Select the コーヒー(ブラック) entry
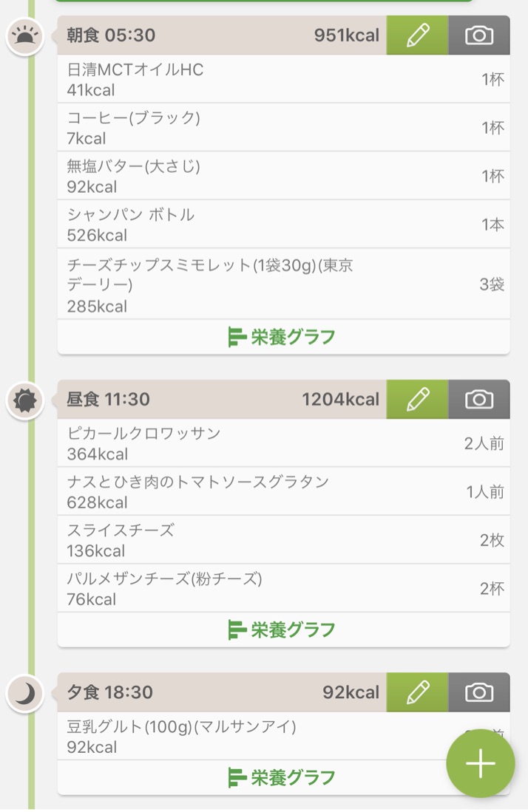 coord(283,127)
